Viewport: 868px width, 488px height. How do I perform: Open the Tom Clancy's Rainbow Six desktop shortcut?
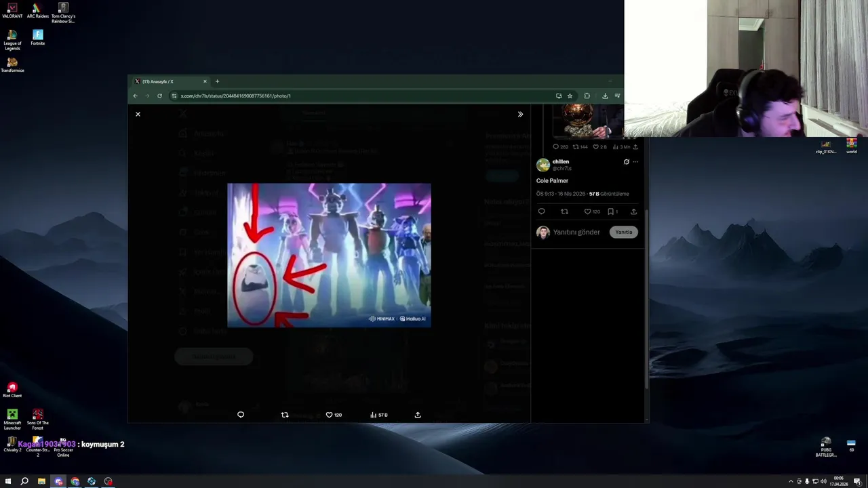coord(63,13)
